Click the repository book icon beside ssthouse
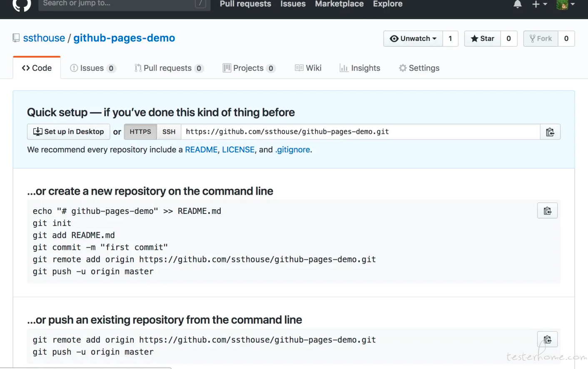Viewport: 588px width, 369px height. pyautogui.click(x=16, y=38)
